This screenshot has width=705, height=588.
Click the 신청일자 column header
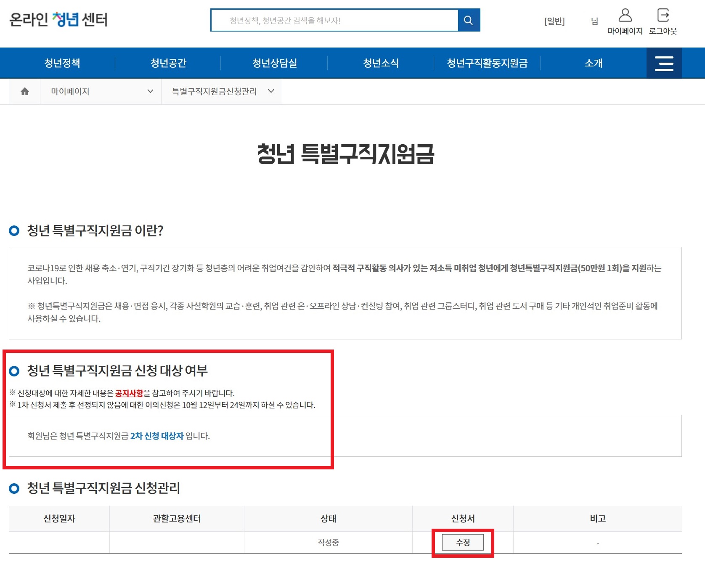(59, 519)
